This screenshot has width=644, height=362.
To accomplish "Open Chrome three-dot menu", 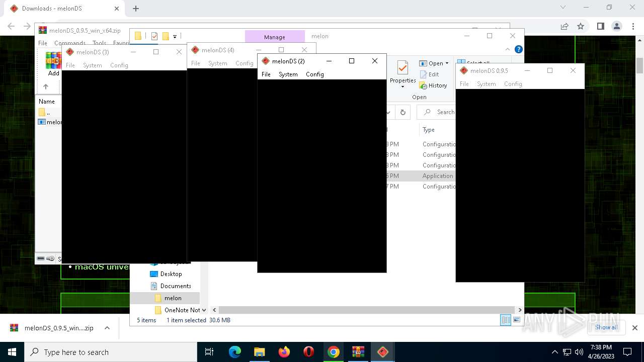I will tap(632, 26).
